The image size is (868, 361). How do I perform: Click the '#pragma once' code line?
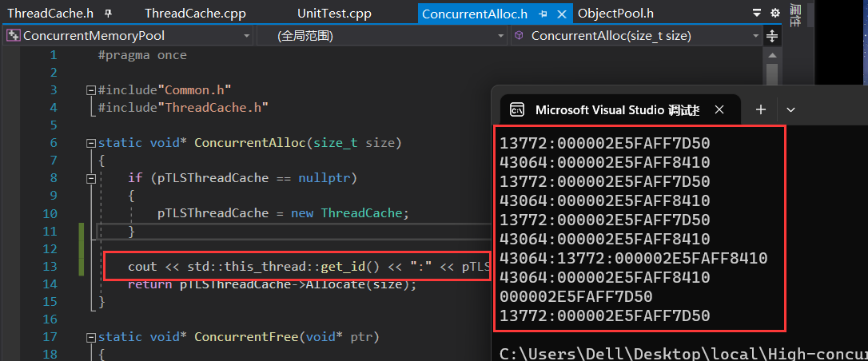[x=142, y=55]
